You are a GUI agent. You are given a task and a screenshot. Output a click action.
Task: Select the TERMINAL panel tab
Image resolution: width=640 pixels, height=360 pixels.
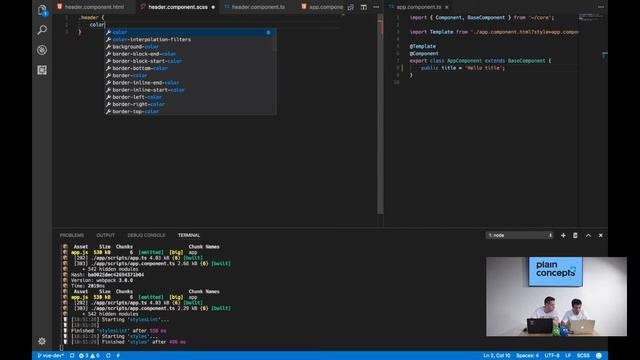(x=189, y=235)
